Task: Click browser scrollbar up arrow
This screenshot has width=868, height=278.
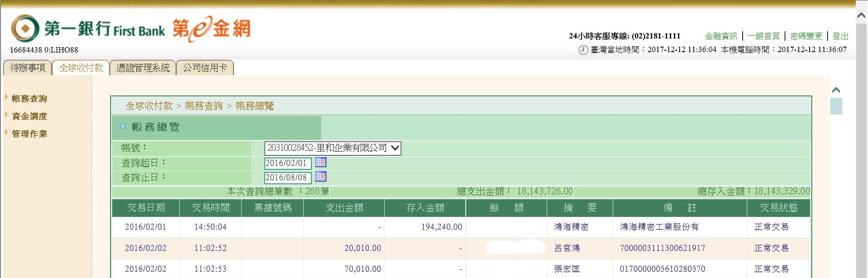Action: pos(861,15)
